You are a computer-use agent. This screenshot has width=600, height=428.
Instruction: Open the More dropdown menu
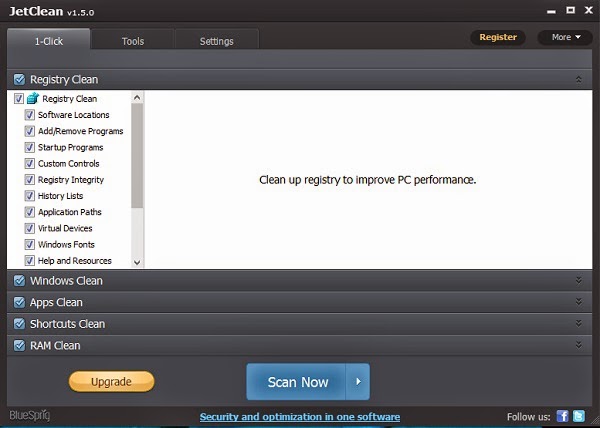click(x=565, y=37)
